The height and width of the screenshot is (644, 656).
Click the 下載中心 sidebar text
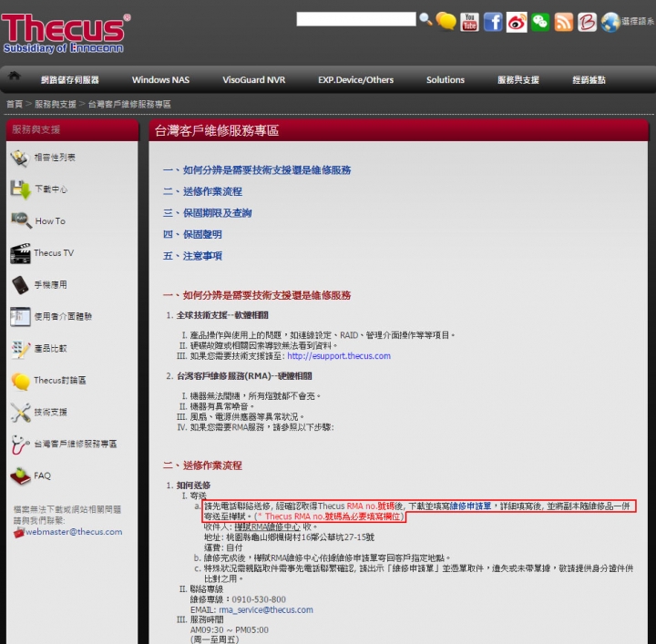(51, 189)
